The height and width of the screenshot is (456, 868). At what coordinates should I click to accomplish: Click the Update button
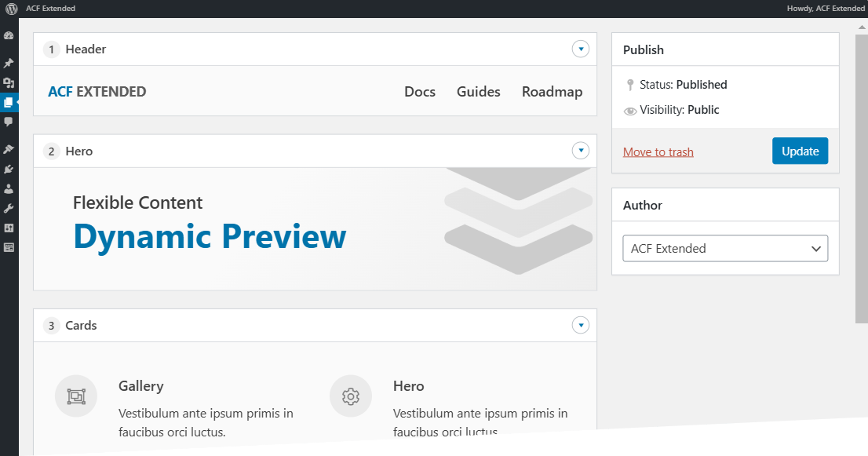coord(800,151)
